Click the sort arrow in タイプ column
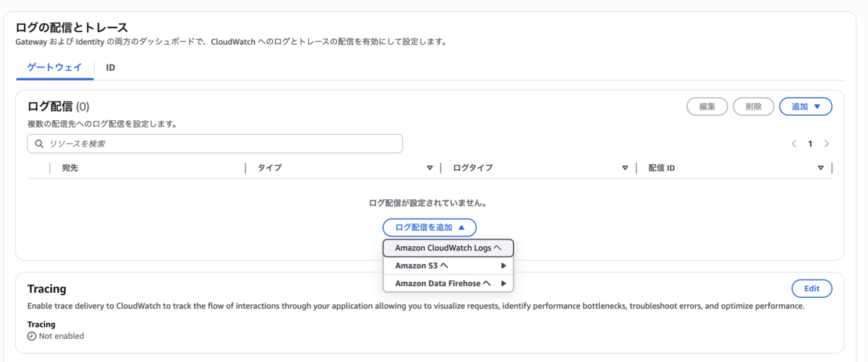The height and width of the screenshot is (362, 868). point(430,168)
